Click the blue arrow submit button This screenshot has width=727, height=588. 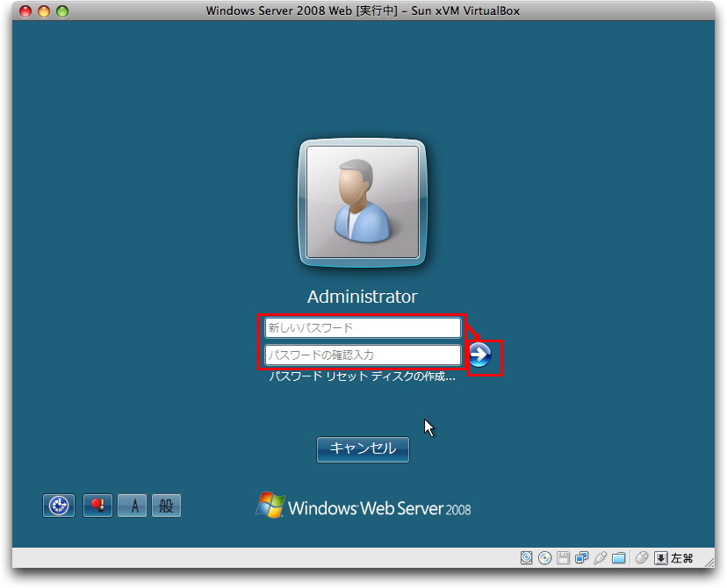pyautogui.click(x=479, y=355)
